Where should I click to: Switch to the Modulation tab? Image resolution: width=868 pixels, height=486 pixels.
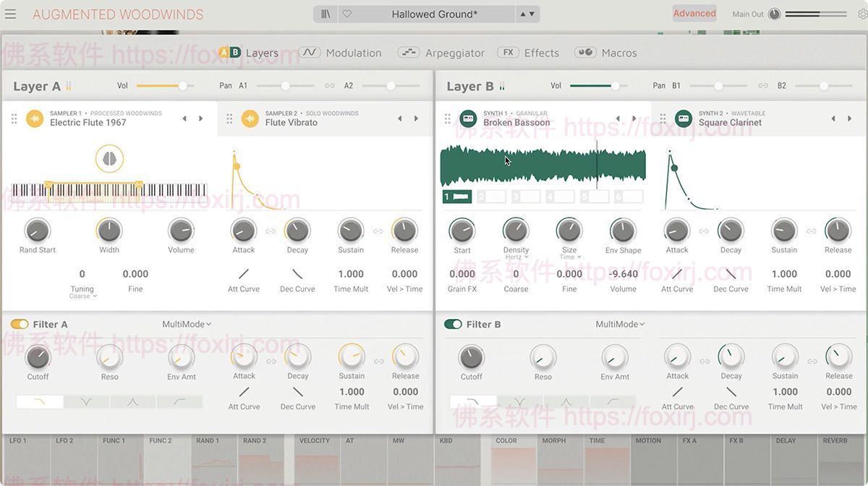coord(354,52)
